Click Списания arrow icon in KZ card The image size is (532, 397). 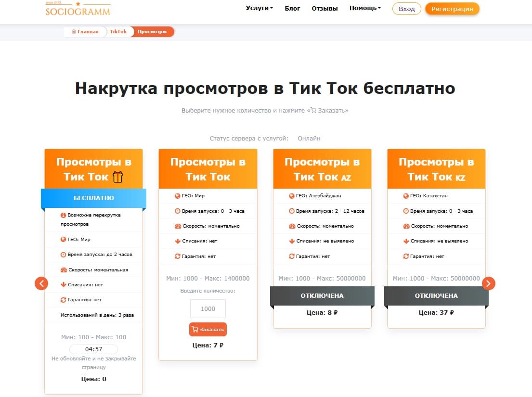[406, 241]
